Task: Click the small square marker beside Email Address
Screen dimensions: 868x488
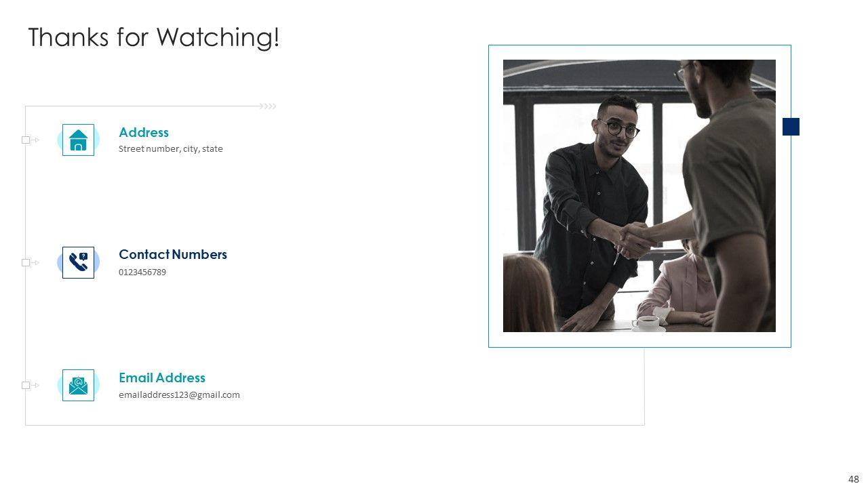Action: (26, 385)
